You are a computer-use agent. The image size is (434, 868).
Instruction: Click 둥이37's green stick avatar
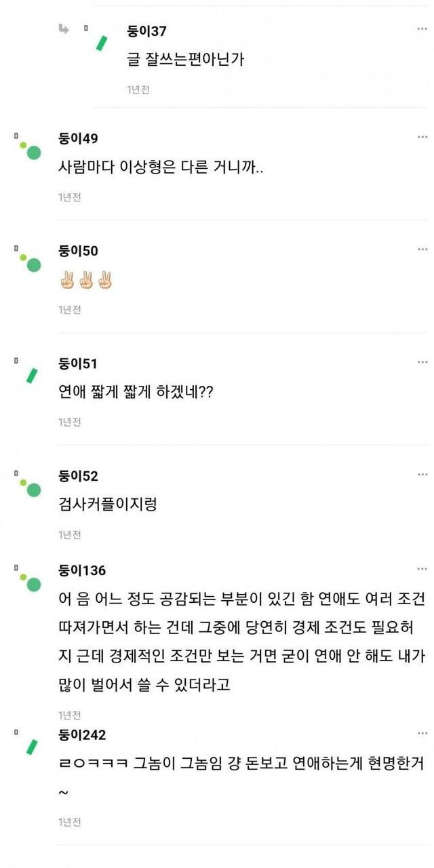pos(102,42)
